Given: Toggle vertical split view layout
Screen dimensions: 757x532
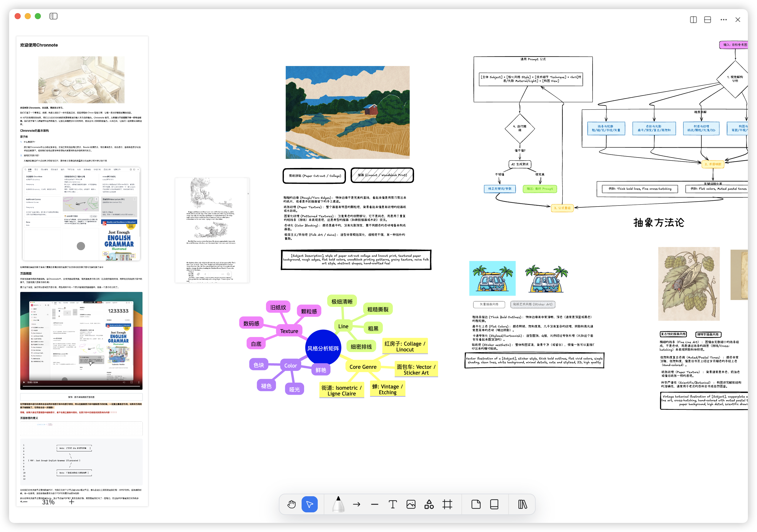Looking at the screenshot, I should tap(693, 20).
